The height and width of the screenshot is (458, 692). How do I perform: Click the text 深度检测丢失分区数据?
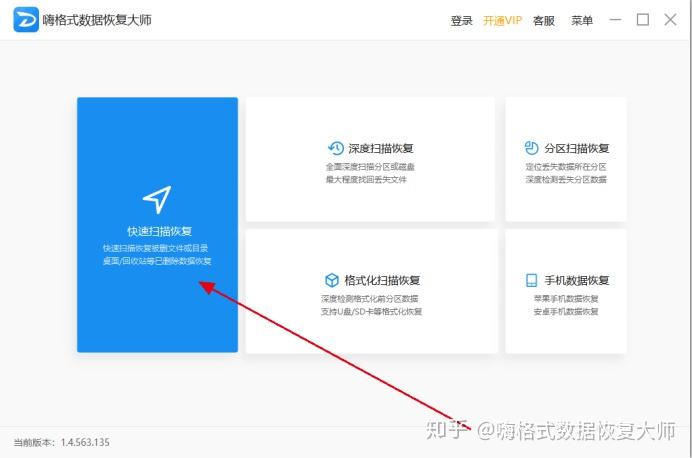(x=566, y=180)
